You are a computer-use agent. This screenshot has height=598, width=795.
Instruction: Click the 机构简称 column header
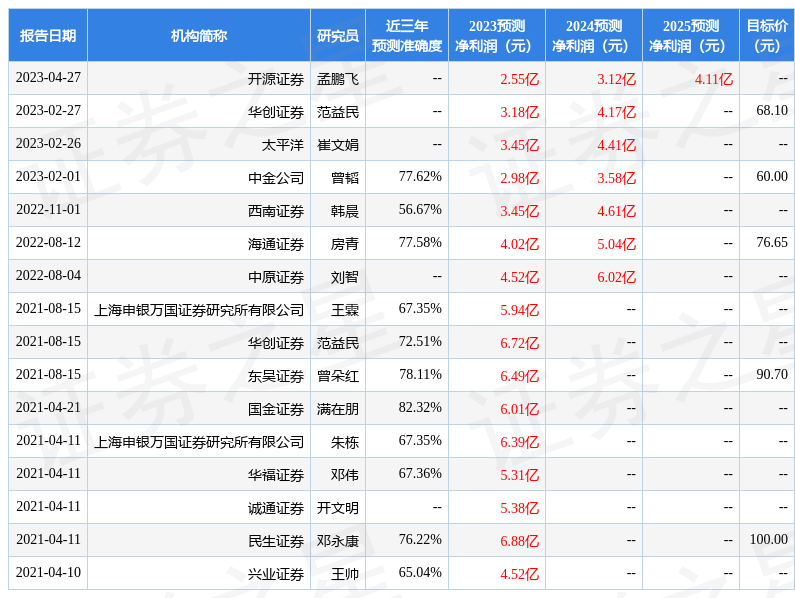[x=199, y=36]
